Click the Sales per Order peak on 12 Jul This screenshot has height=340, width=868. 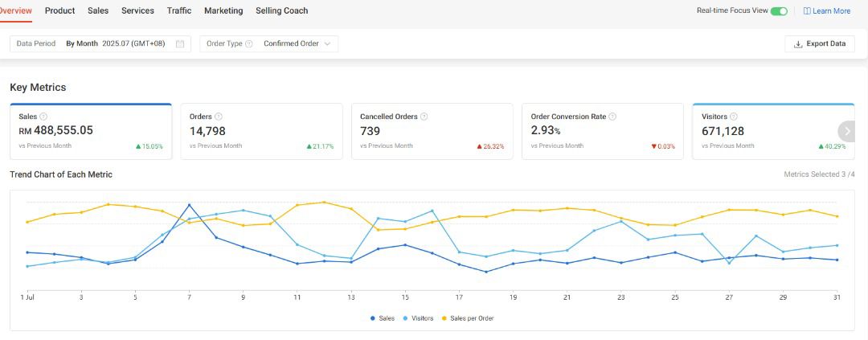[324, 202]
